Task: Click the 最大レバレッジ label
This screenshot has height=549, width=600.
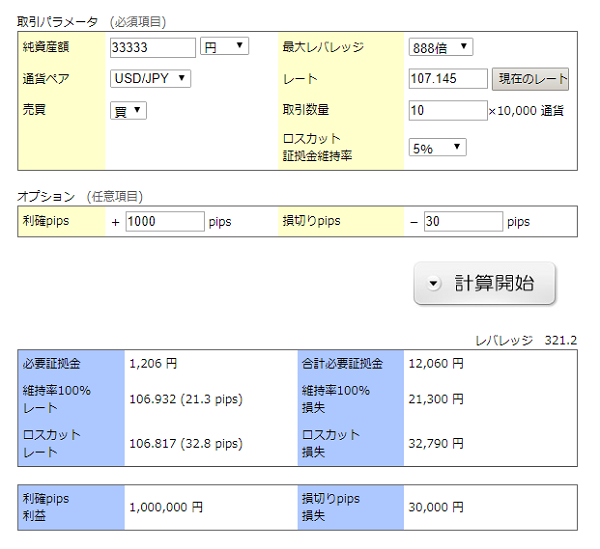Action: click(x=323, y=47)
